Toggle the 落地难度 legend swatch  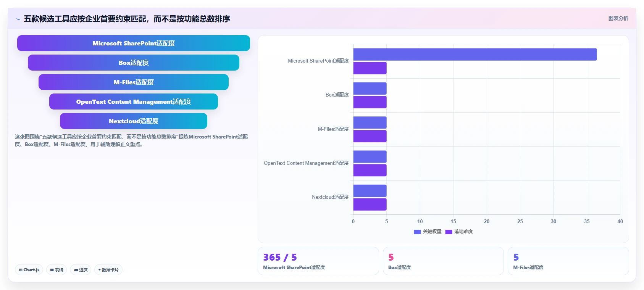[x=449, y=232]
